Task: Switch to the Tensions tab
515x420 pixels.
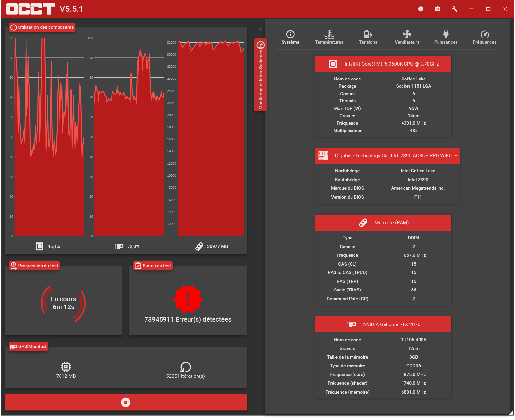Action: pos(368,37)
